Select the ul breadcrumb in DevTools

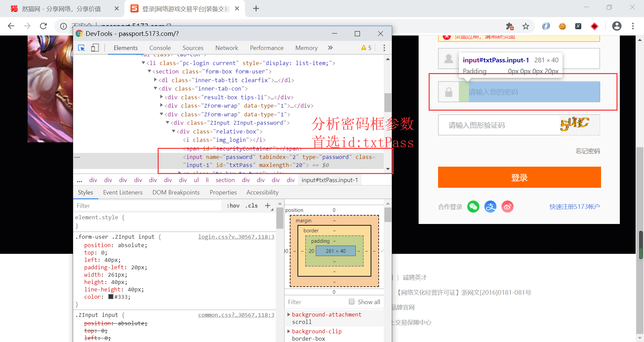coord(196,180)
